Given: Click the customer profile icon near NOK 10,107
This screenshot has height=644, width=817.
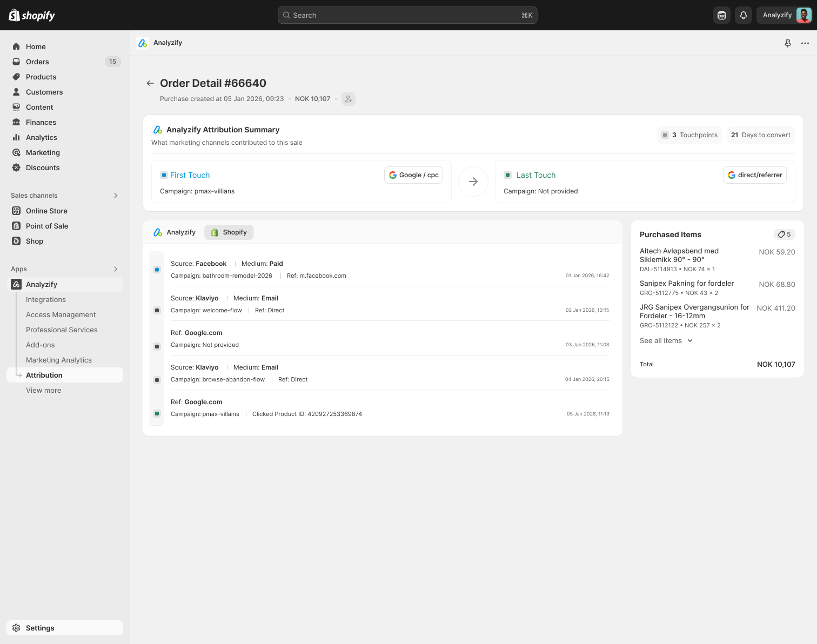Looking at the screenshot, I should 349,99.
